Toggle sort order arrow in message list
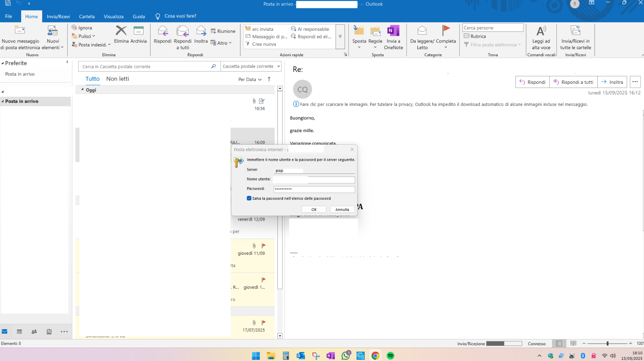 pyautogui.click(x=269, y=79)
